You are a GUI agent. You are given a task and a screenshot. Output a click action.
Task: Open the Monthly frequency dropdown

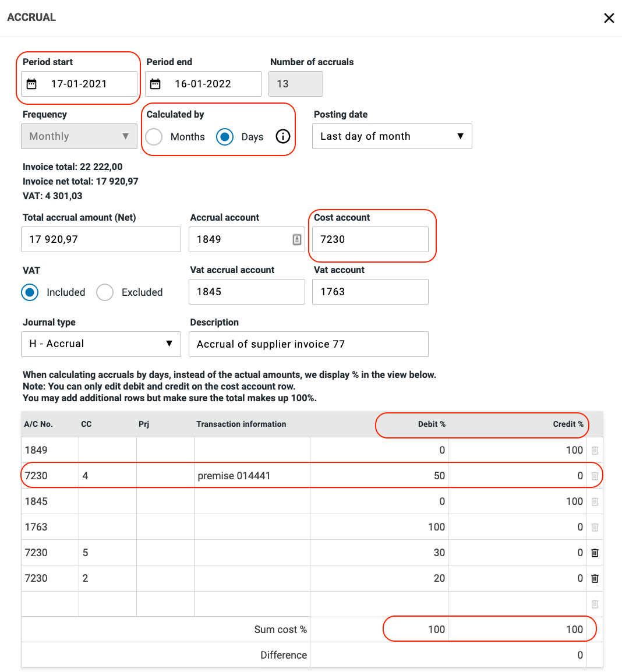(79, 136)
